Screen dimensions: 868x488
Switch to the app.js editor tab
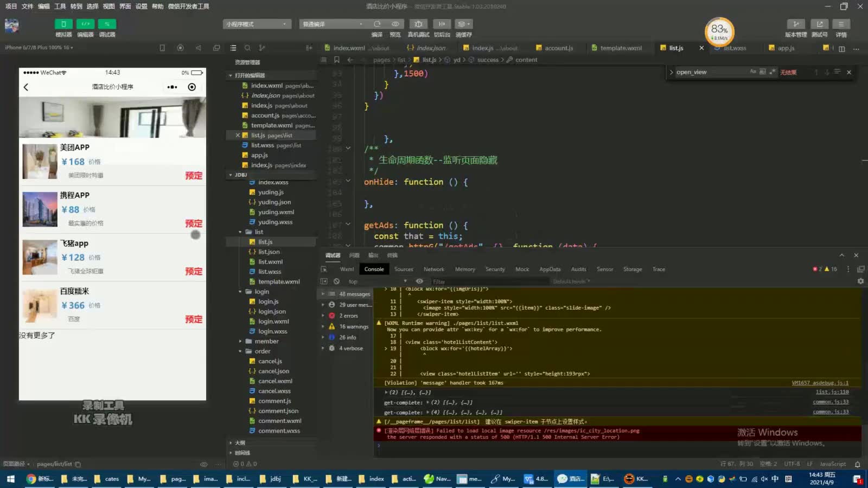click(786, 48)
